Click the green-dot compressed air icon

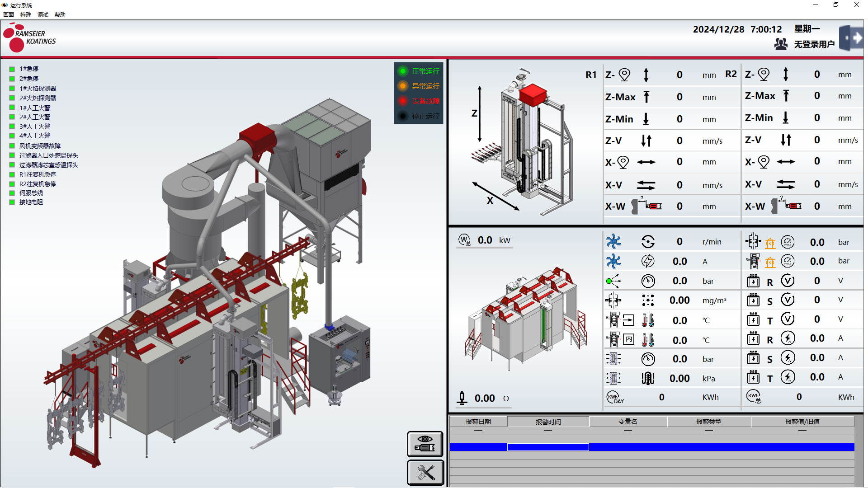[613, 281]
